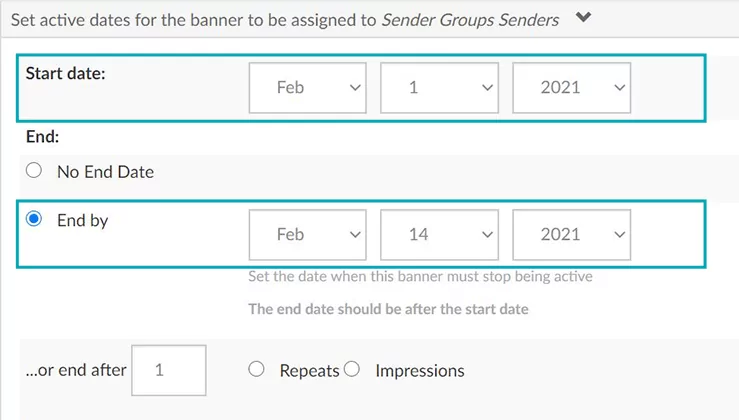Click the '...or end after' label text
Image resolution: width=739 pixels, height=420 pixels.
(76, 370)
